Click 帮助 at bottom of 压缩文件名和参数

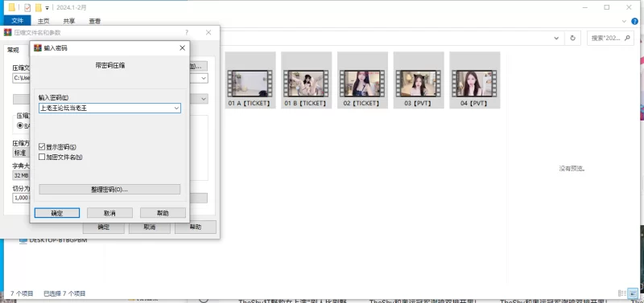pos(196,227)
